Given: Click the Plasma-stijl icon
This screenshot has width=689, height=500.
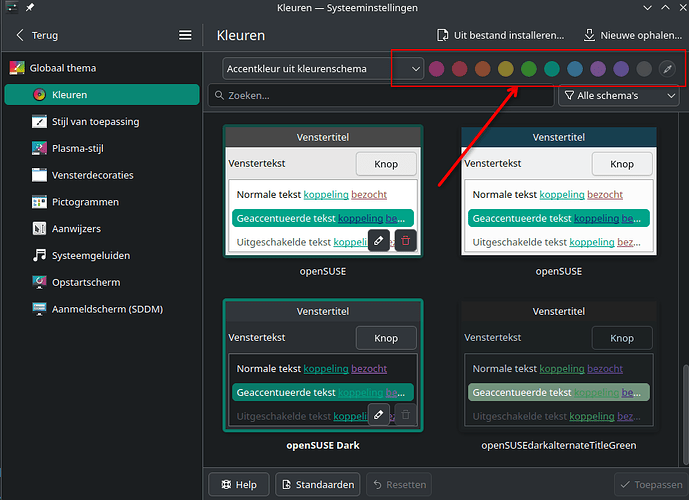Looking at the screenshot, I should pyautogui.click(x=39, y=149).
